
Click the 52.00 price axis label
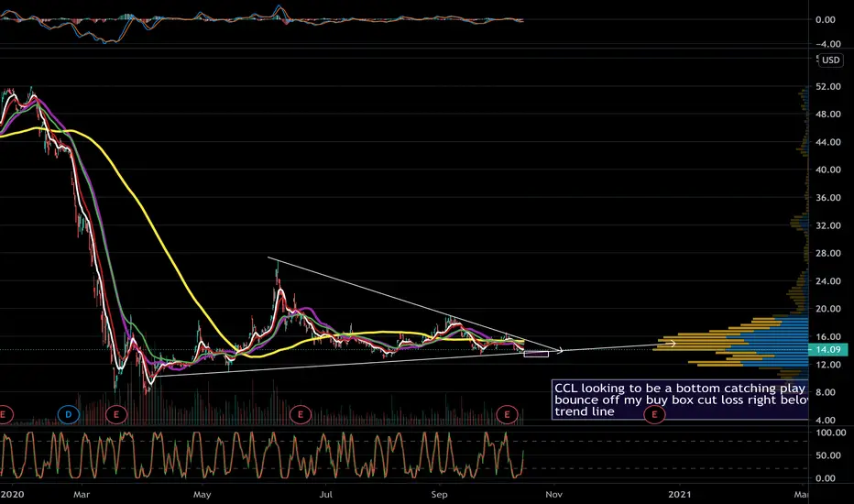(x=827, y=87)
